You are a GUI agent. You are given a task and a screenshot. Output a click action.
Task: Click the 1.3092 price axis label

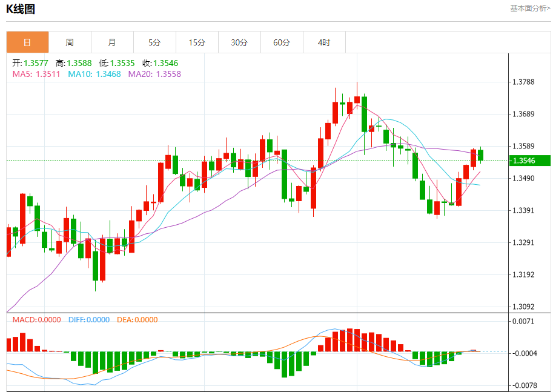pos(523,307)
